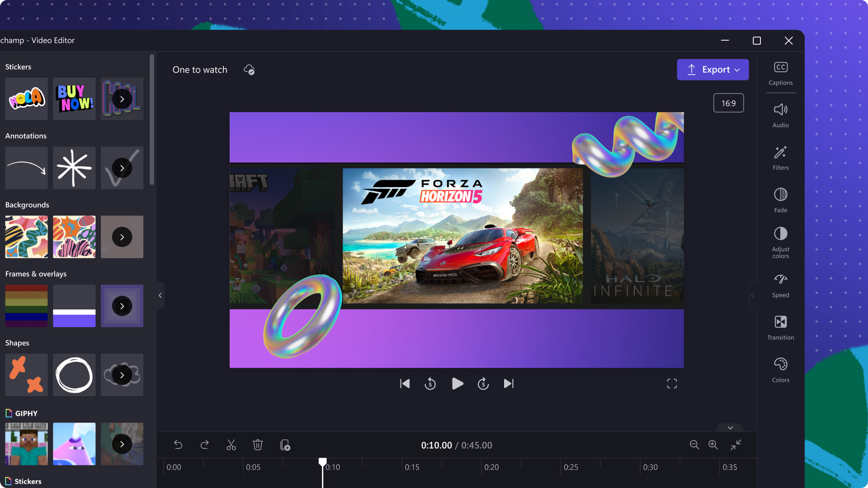This screenshot has width=868, height=488.
Task: Enable the 16:9 aspect ratio dropdown
Action: click(727, 103)
